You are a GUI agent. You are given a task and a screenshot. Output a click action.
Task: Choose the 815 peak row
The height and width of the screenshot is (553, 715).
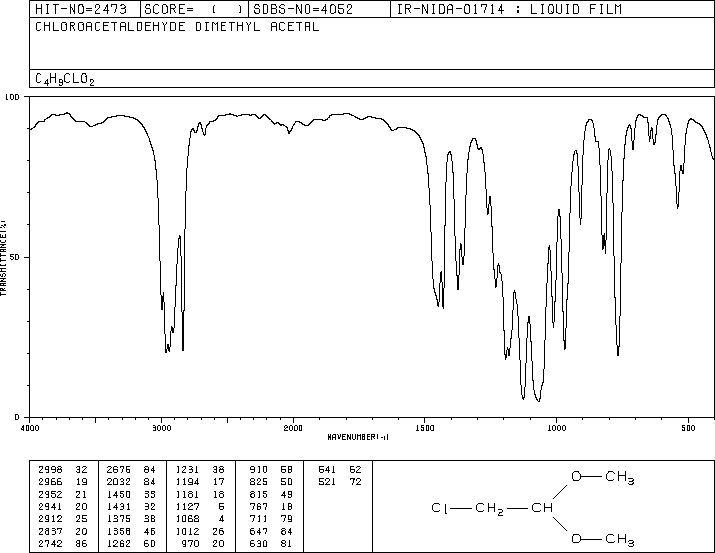pyautogui.click(x=271, y=494)
